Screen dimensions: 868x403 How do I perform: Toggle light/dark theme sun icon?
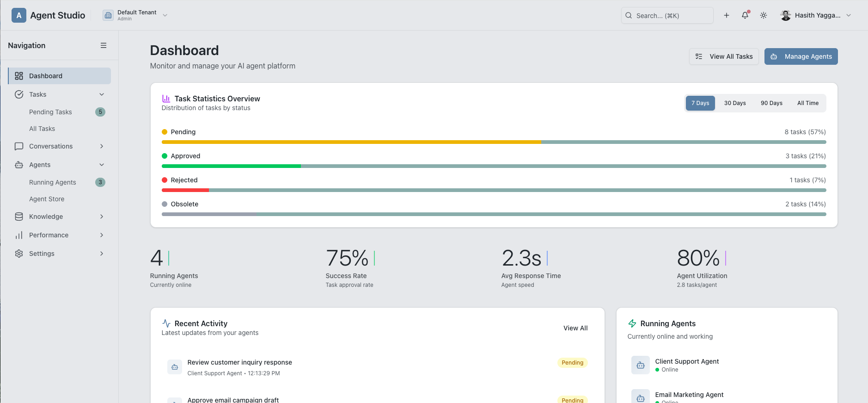[764, 15]
